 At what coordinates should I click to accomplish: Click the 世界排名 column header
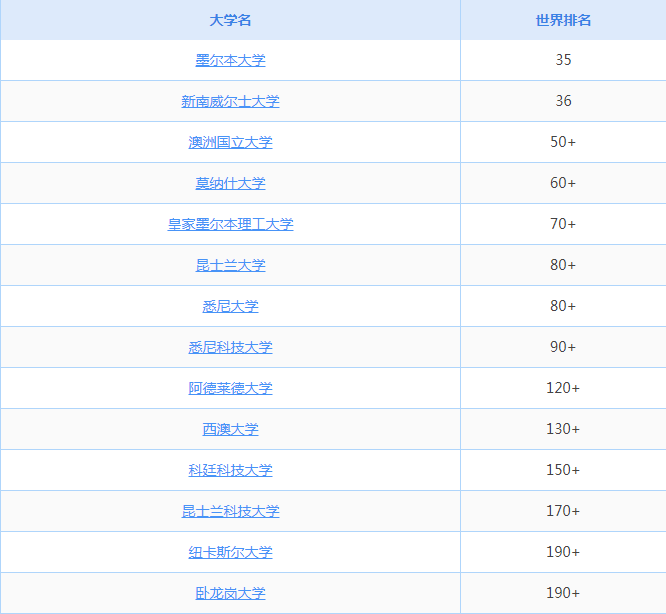pos(563,20)
